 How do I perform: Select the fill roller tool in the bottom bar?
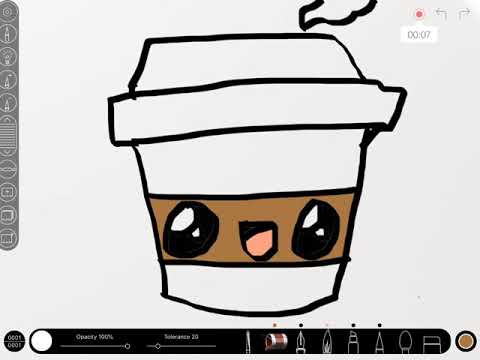(276, 342)
